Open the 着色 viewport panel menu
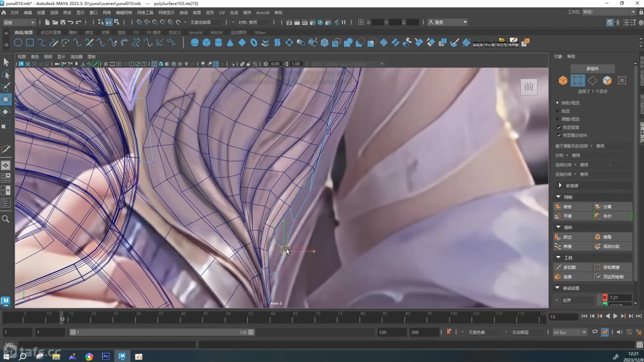This screenshot has width=644, height=362. coord(35,57)
